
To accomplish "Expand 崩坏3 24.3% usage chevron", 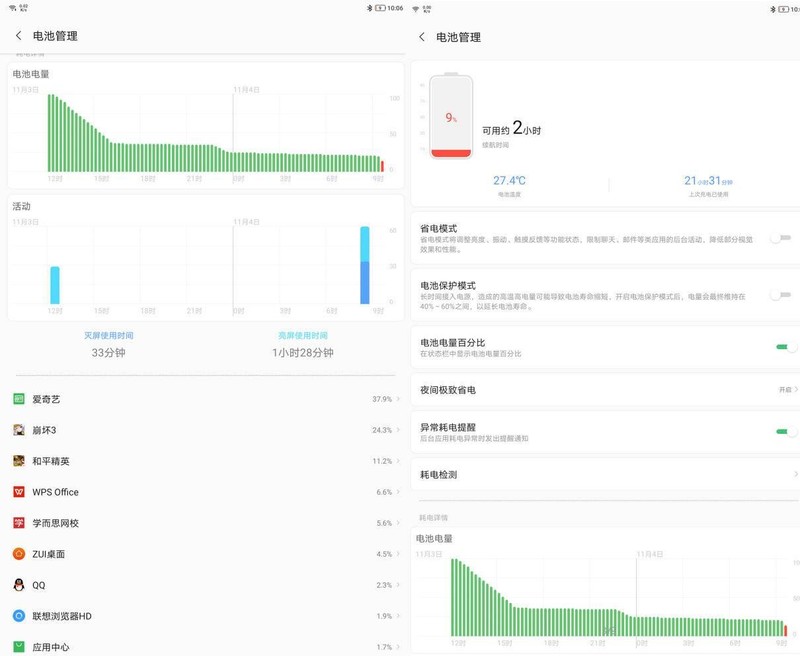I will [x=398, y=430].
